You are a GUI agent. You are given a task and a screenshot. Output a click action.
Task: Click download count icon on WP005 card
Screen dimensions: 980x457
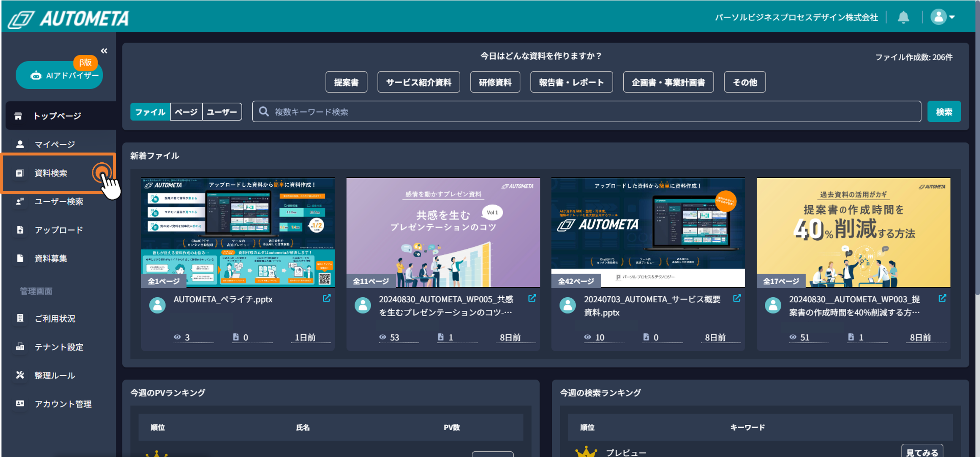440,337
